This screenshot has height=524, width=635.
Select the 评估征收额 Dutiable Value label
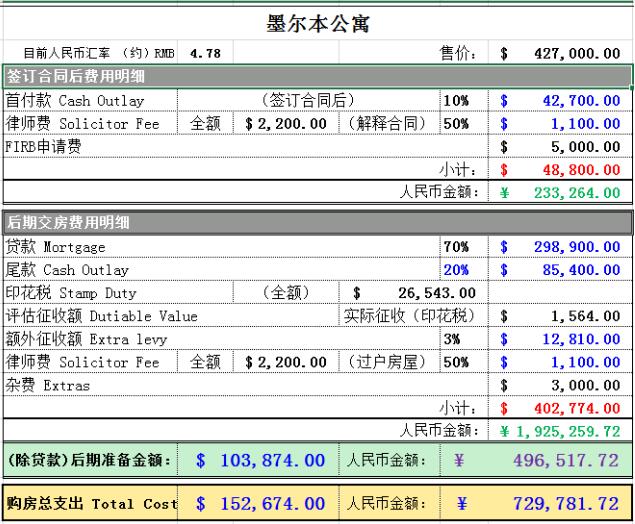pyautogui.click(x=100, y=316)
